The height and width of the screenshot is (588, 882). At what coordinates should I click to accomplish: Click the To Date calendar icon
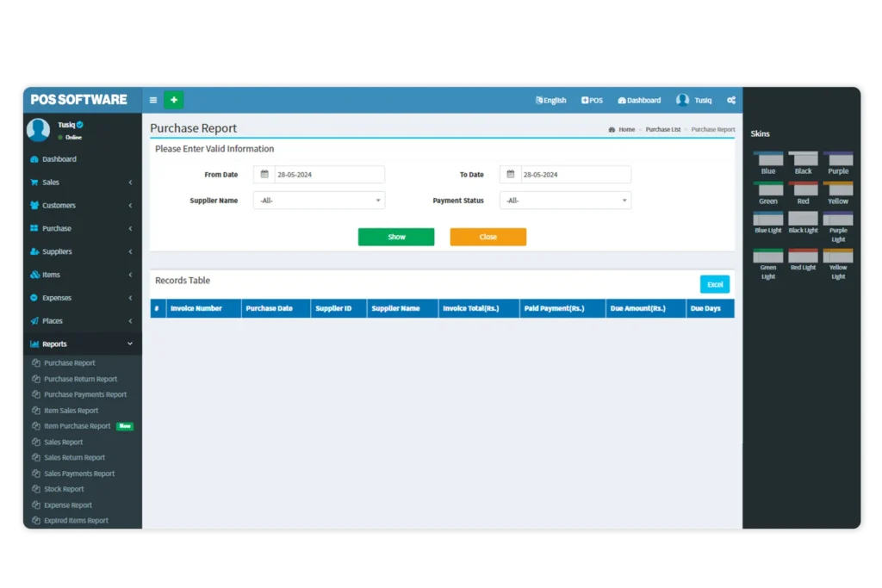click(511, 175)
